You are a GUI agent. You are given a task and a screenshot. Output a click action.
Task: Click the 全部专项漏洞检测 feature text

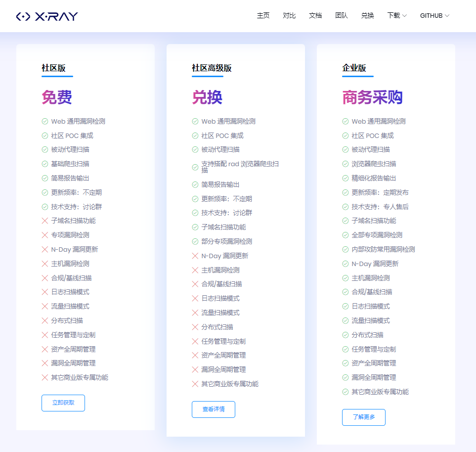pyautogui.click(x=377, y=235)
